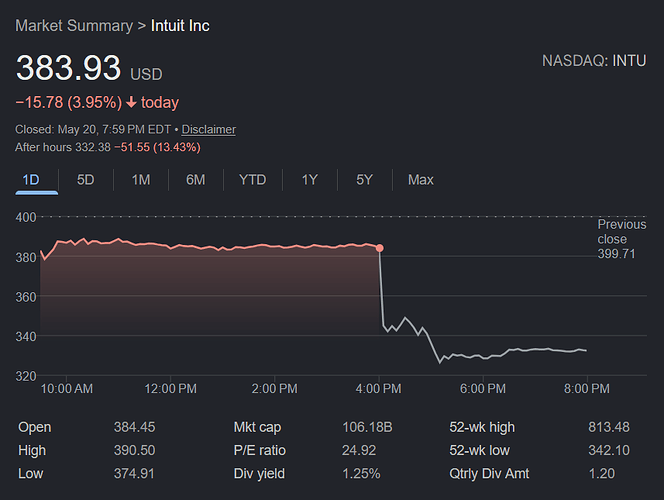Click the 52-wk high value 813.48
Image resolution: width=664 pixels, height=500 pixels.
pyautogui.click(x=609, y=427)
